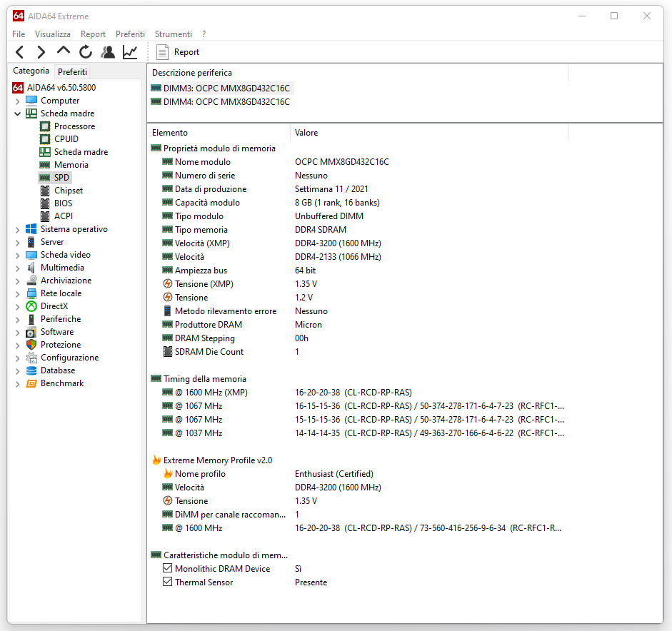The image size is (672, 631).
Task: Click the DirectX Xbox icon
Action: (31, 306)
